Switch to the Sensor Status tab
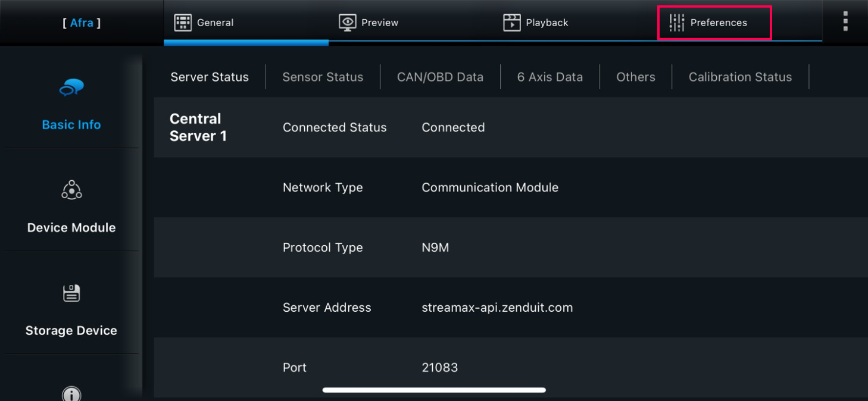Screen dimensions: 868x401 [x=323, y=77]
